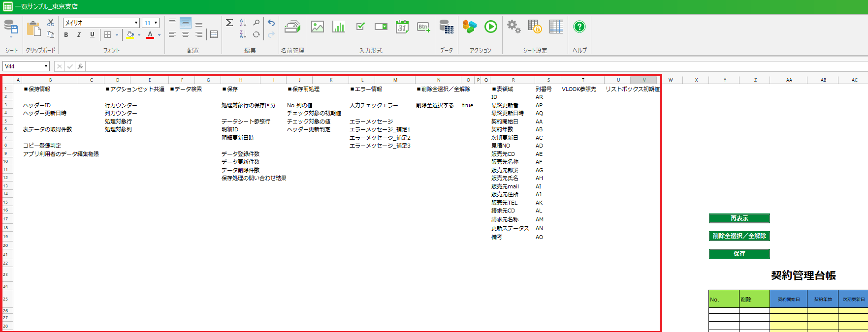The height and width of the screenshot is (332, 868).
Task: Select column header V
Action: (x=643, y=80)
